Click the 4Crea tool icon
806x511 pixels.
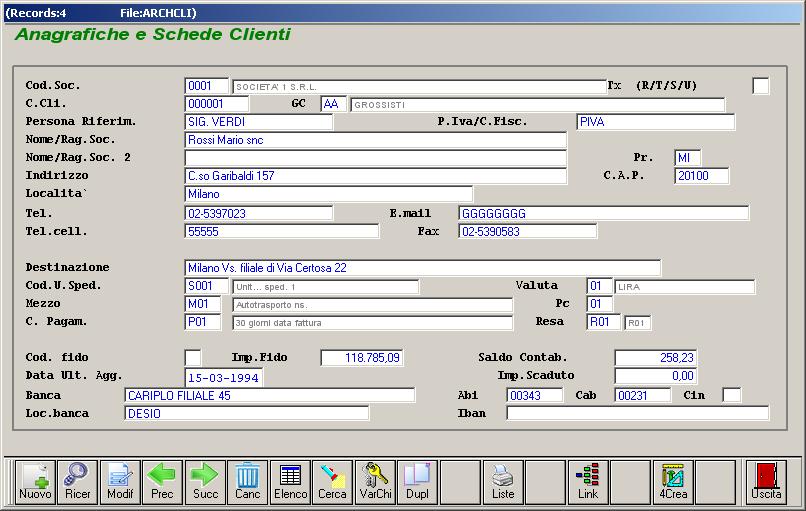(673, 482)
